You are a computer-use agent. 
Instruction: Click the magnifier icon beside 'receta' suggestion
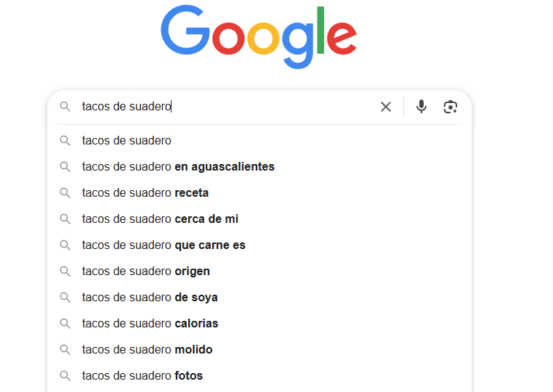tap(65, 193)
